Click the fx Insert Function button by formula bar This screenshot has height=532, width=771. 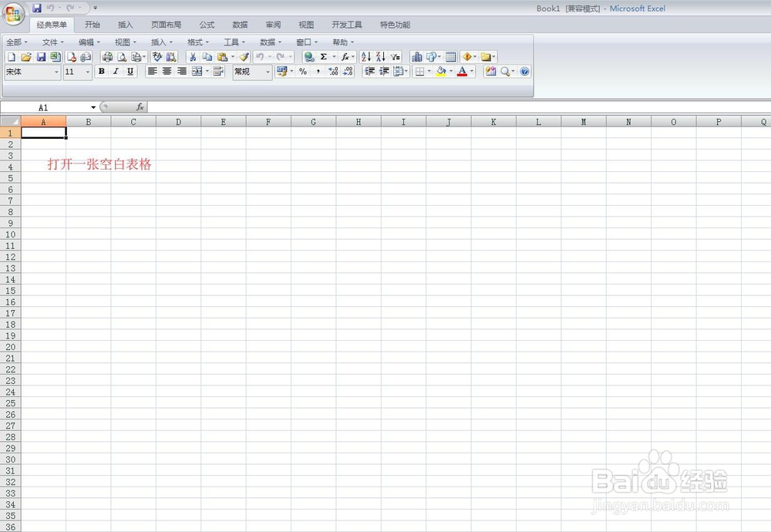[140, 107]
